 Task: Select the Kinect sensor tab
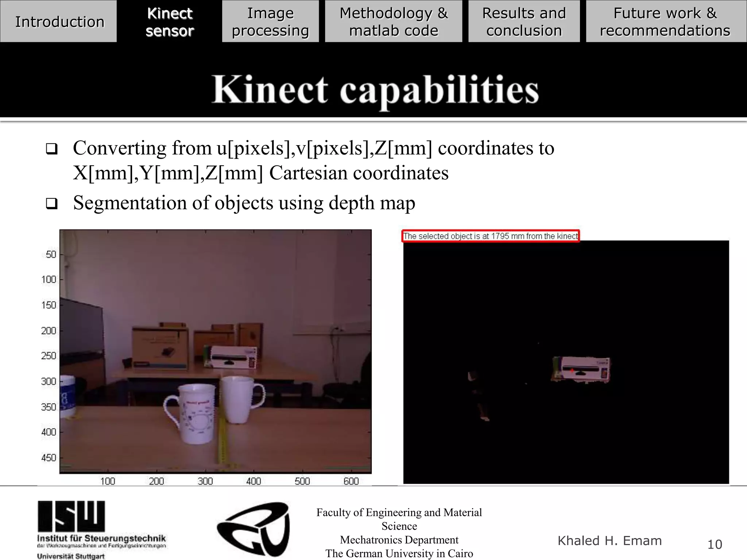[170, 21]
